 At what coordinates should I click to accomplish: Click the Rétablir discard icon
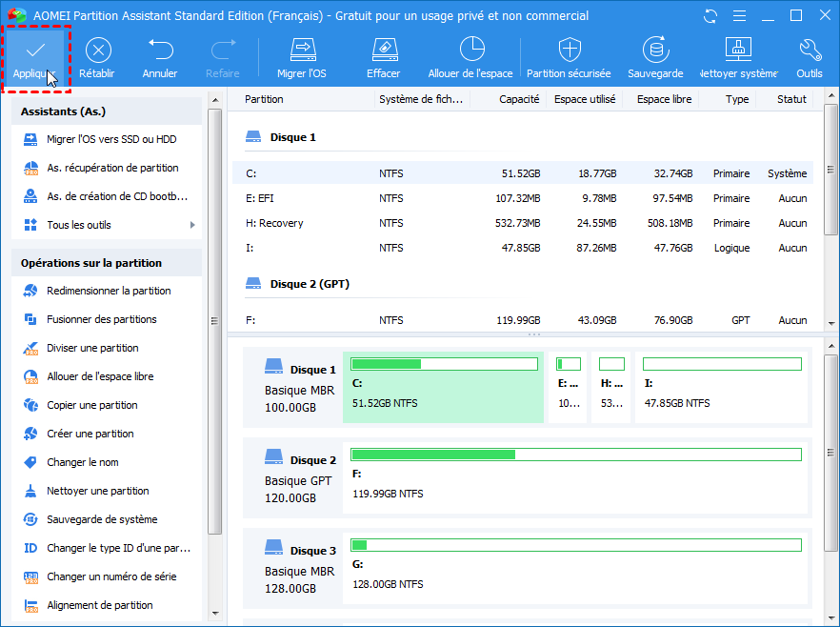coord(97,51)
